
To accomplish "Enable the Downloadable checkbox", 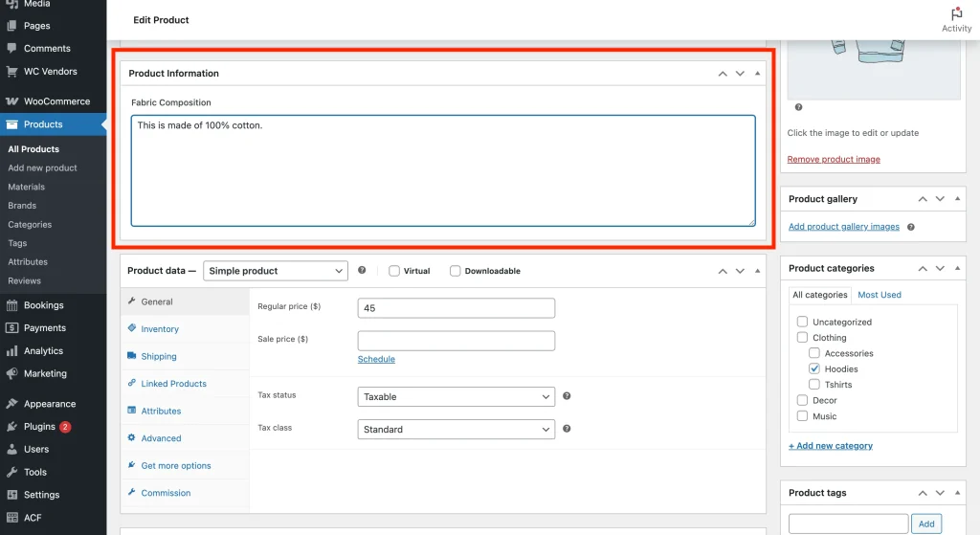I will click(x=455, y=271).
